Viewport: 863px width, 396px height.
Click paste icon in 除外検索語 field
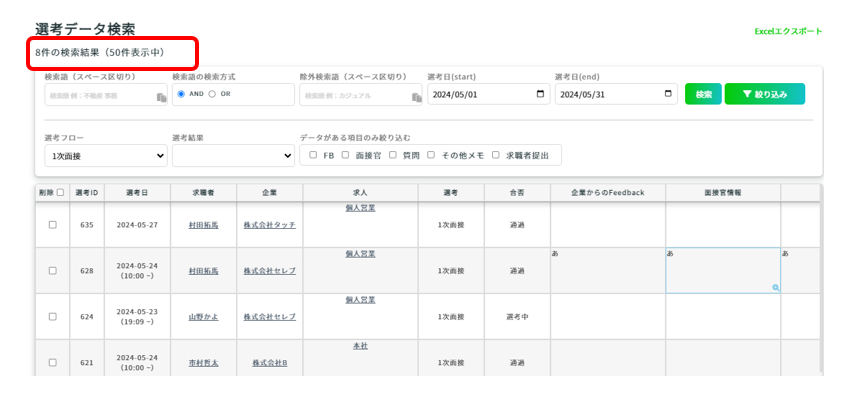coord(417,97)
